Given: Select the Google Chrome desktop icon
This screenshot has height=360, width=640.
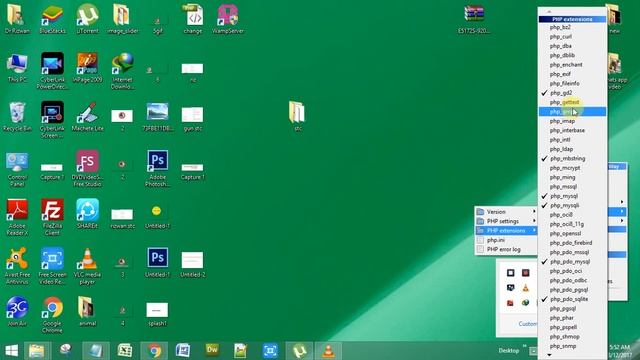Looking at the screenshot, I should coord(52,314).
